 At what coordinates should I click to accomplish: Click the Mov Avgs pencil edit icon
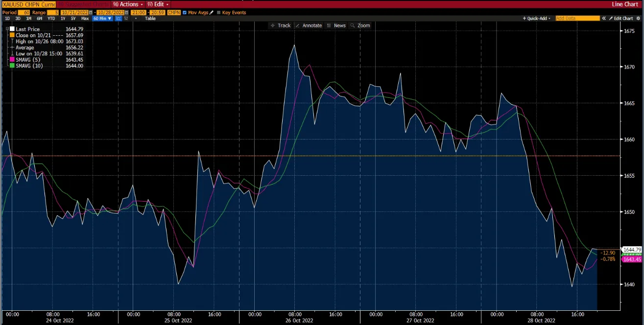(x=211, y=12)
